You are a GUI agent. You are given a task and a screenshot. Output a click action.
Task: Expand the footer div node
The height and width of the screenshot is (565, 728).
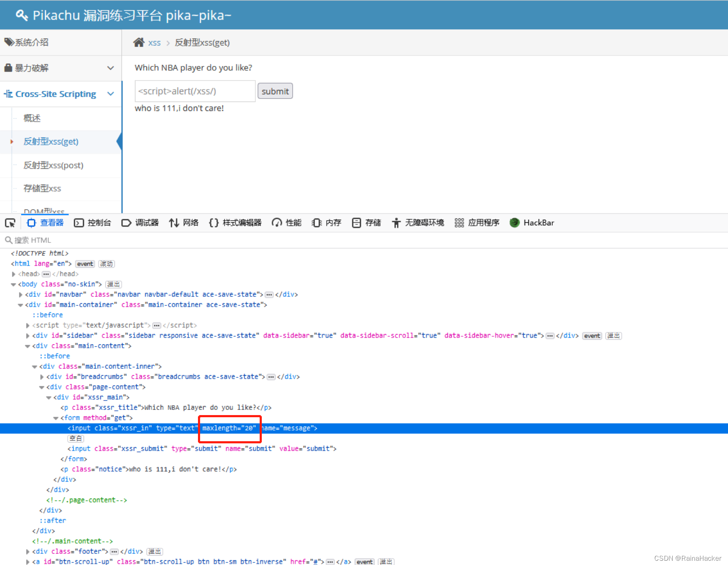(x=28, y=552)
